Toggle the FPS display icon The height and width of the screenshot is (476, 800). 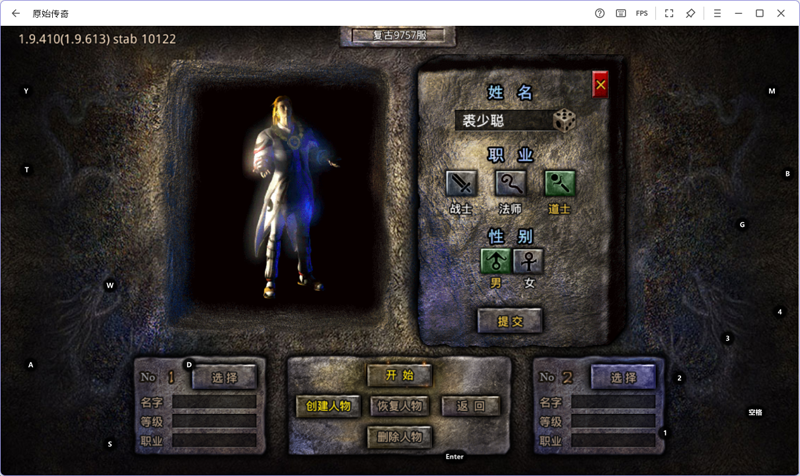coord(642,13)
